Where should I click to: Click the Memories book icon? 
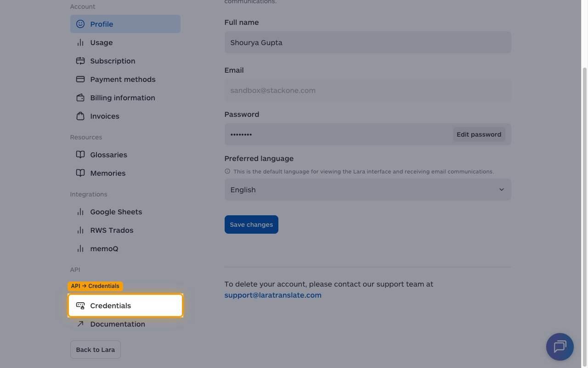80,173
